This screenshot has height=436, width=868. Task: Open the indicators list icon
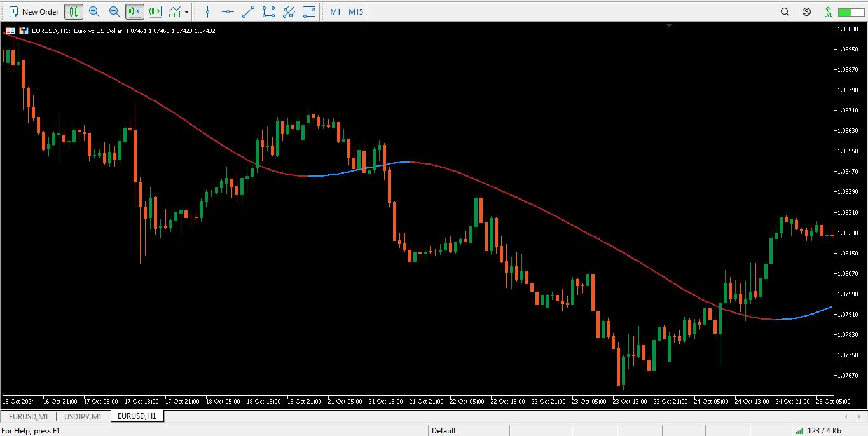174,11
